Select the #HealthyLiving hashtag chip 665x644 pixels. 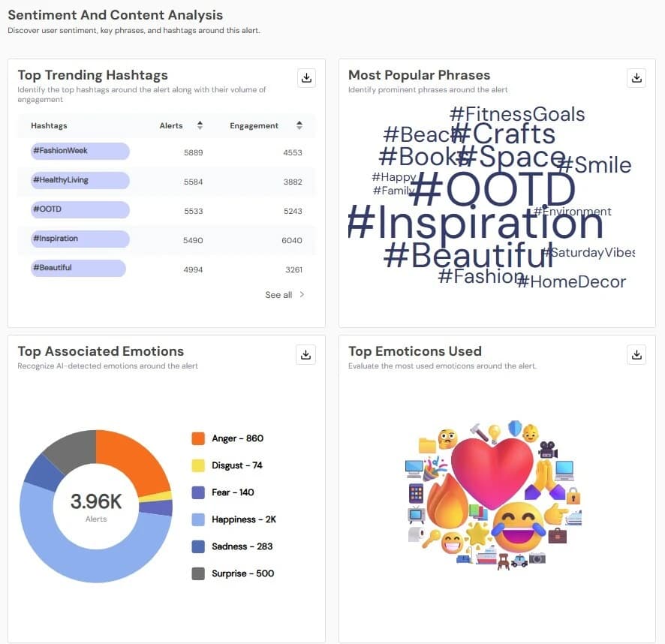[80, 180]
